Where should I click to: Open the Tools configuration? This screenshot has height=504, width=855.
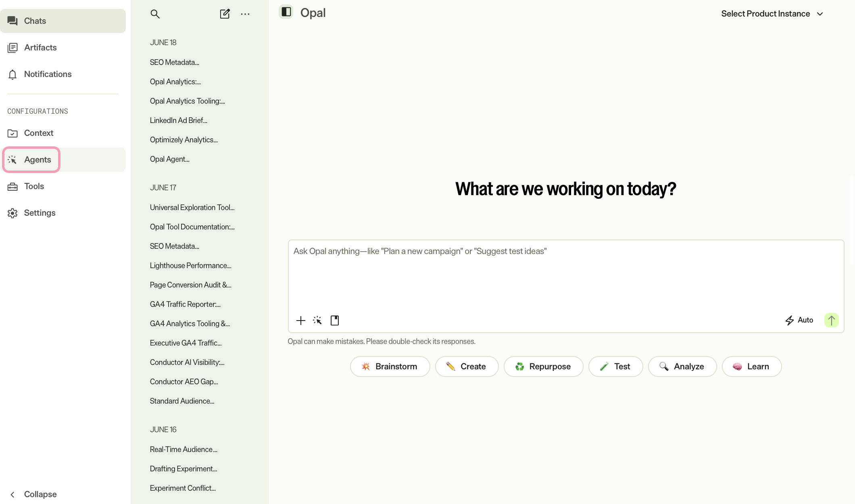[63, 186]
